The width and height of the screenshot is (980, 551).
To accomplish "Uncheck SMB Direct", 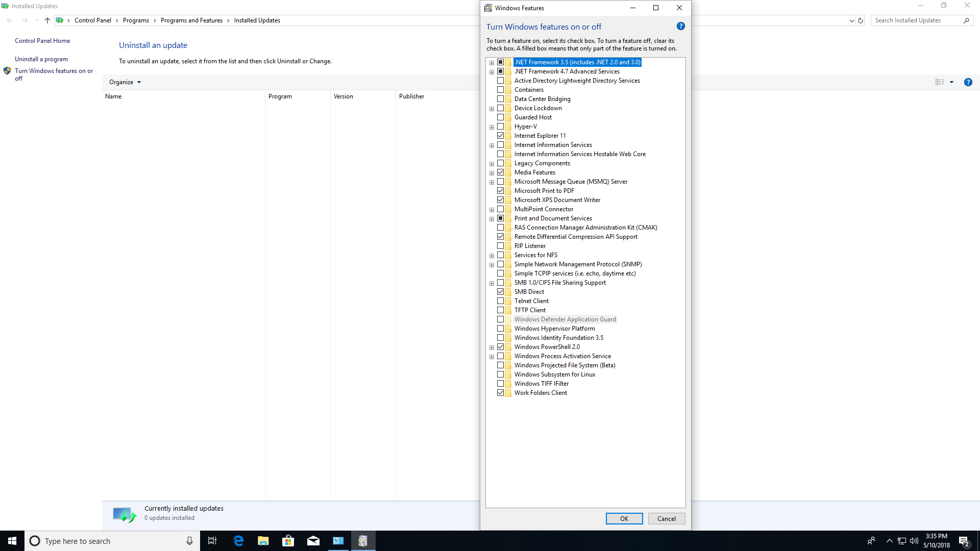I will [500, 292].
